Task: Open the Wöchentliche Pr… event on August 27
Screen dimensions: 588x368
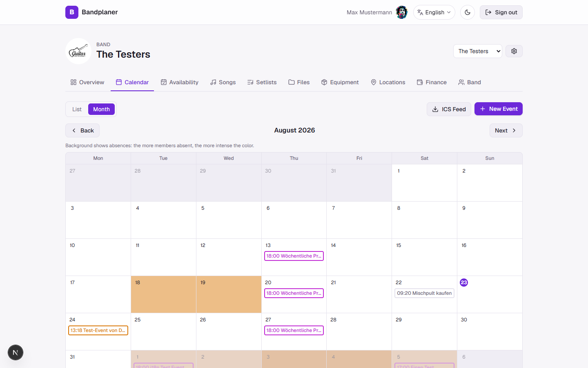Action: point(294,330)
